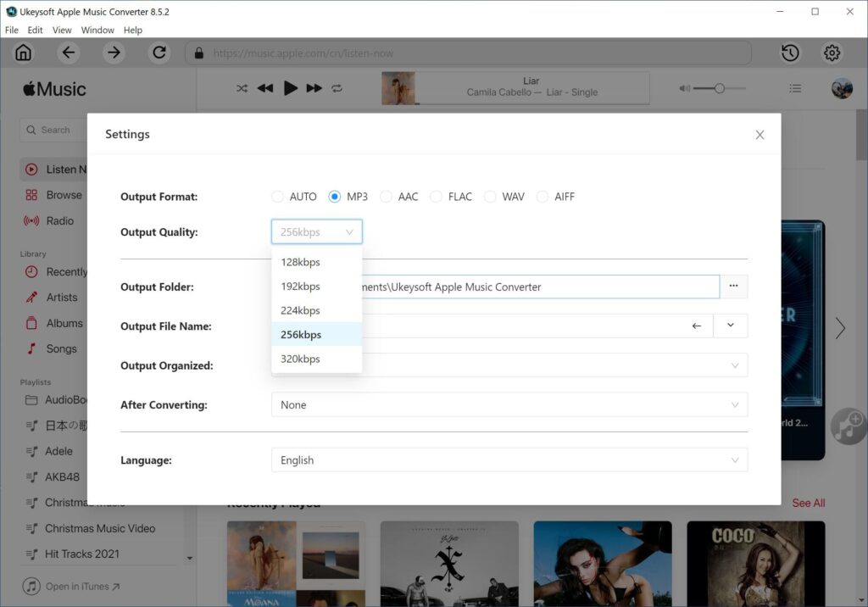Play the current song
The height and width of the screenshot is (607, 868).
pos(290,88)
